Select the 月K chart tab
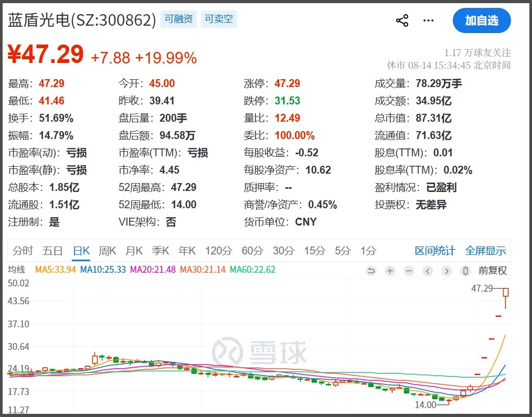532x417 pixels. tap(134, 251)
